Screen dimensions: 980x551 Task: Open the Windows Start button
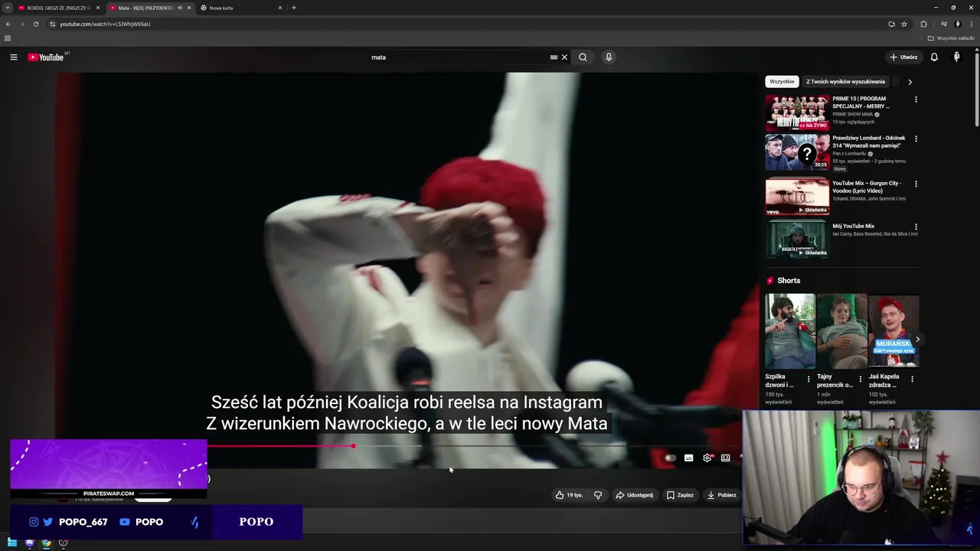click(x=12, y=543)
